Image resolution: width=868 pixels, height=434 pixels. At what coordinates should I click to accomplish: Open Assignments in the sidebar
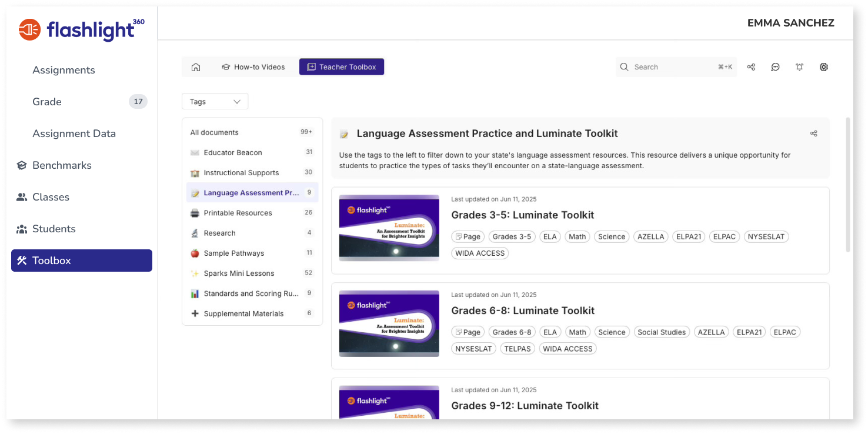tap(64, 70)
